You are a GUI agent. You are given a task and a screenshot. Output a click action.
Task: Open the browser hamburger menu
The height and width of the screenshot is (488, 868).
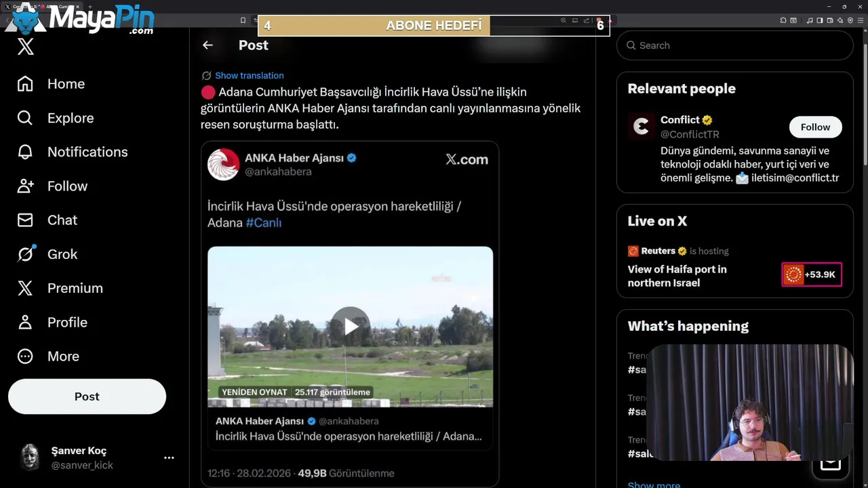(861, 20)
